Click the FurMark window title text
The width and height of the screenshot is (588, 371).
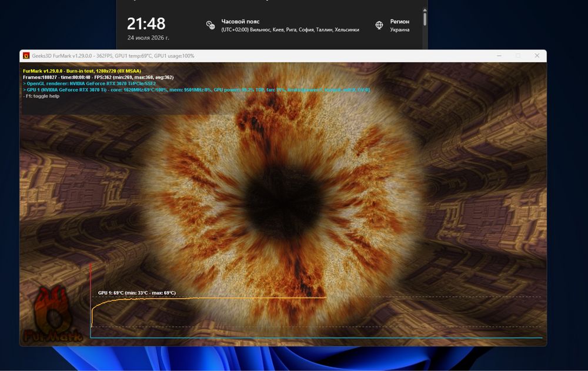(x=113, y=56)
